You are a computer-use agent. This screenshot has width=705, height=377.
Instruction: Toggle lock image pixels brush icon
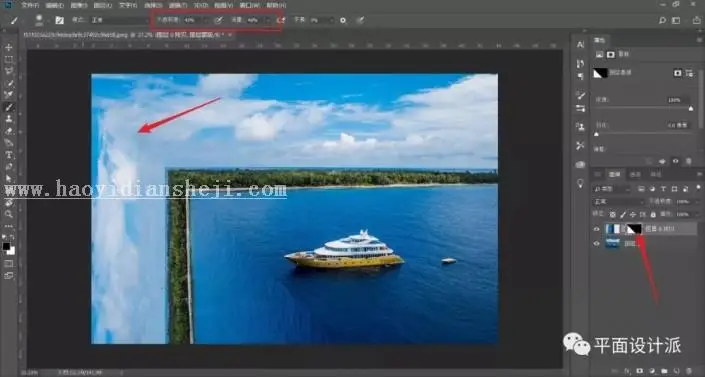[623, 215]
